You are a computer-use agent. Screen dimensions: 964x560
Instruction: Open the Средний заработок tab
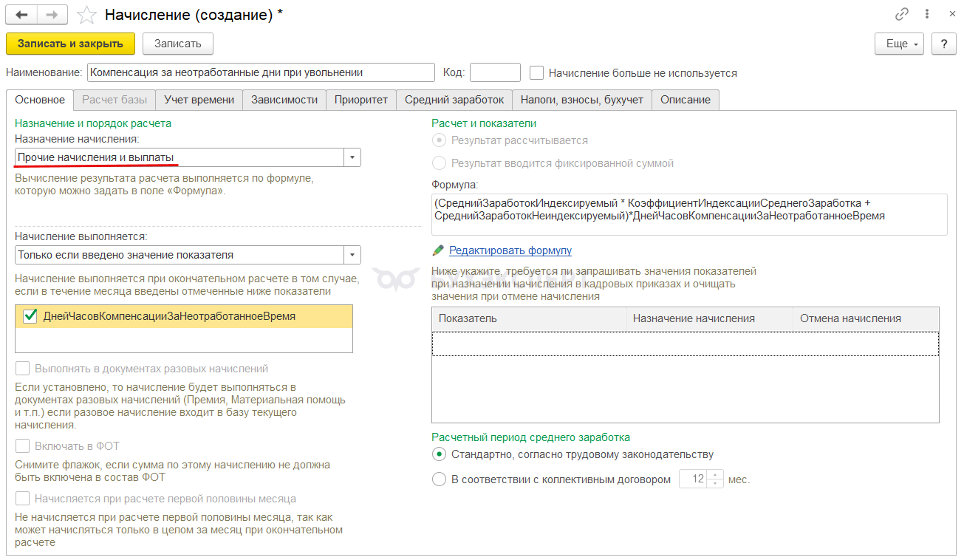tap(454, 100)
